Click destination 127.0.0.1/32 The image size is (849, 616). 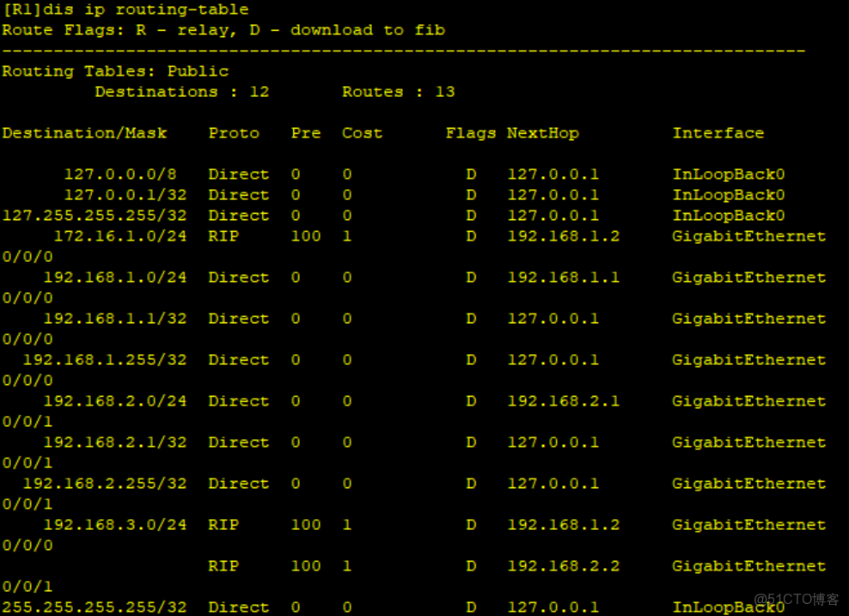[125, 195]
